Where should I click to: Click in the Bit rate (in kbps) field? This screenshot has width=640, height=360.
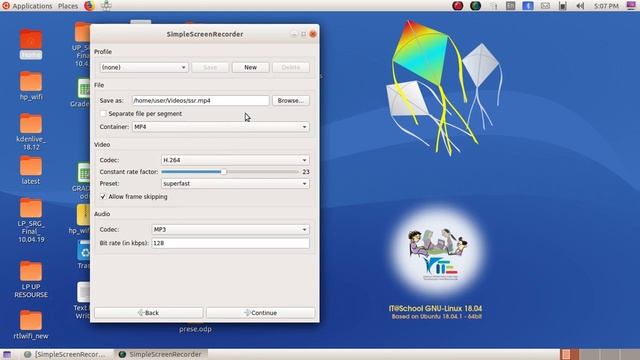point(230,243)
